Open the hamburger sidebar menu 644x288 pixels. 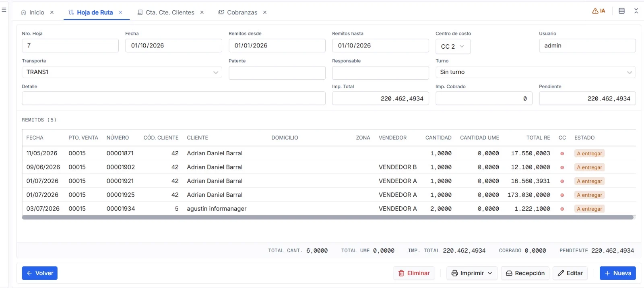(x=4, y=10)
